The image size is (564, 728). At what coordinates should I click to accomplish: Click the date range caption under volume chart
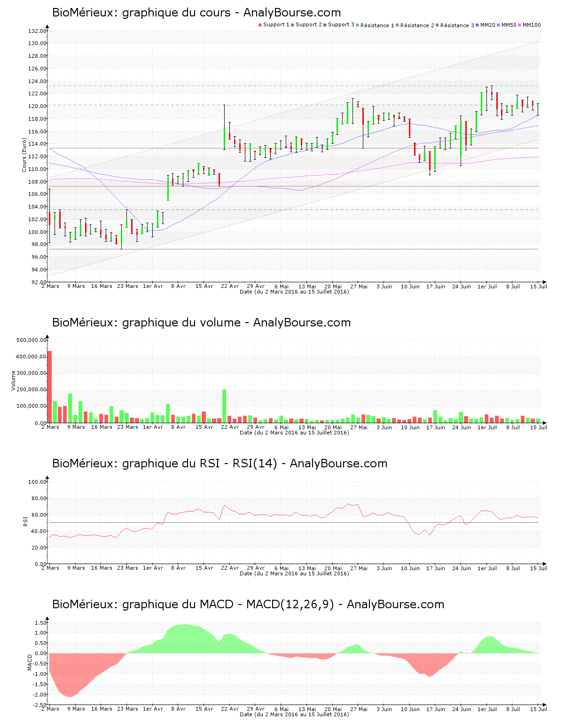click(294, 433)
